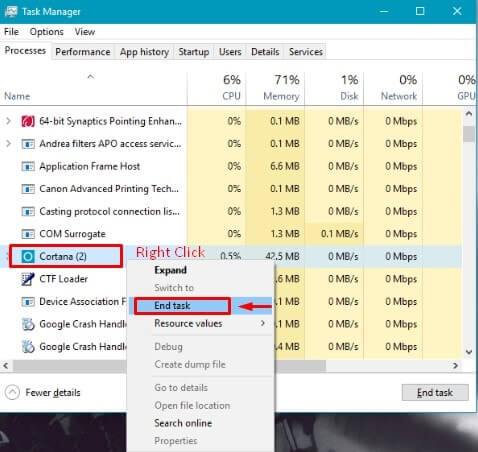Click the vertical scrollbar thumb
The width and height of the screenshot is (478, 452).
pyautogui.click(x=469, y=134)
